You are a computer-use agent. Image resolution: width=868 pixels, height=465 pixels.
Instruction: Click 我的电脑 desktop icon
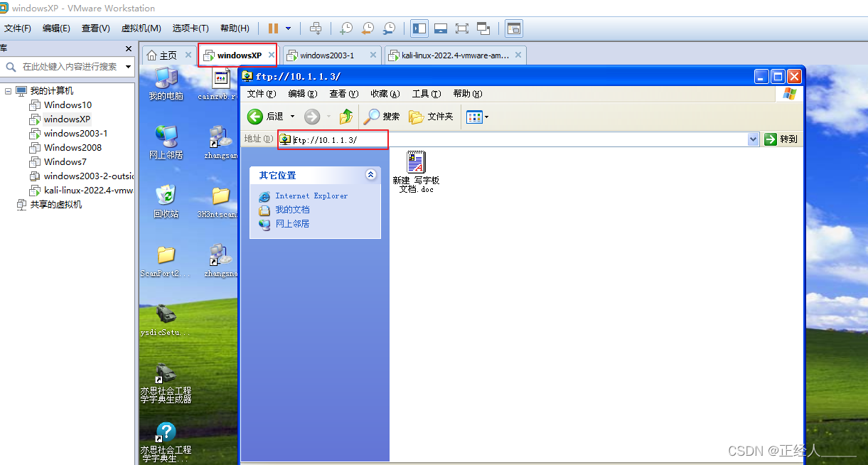(166, 84)
